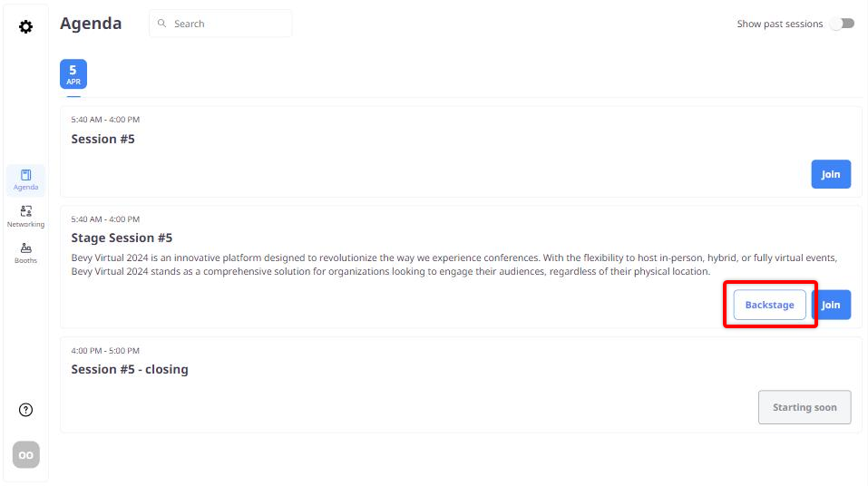Click the Agenda page heading
The width and height of the screenshot is (868, 486).
point(91,24)
